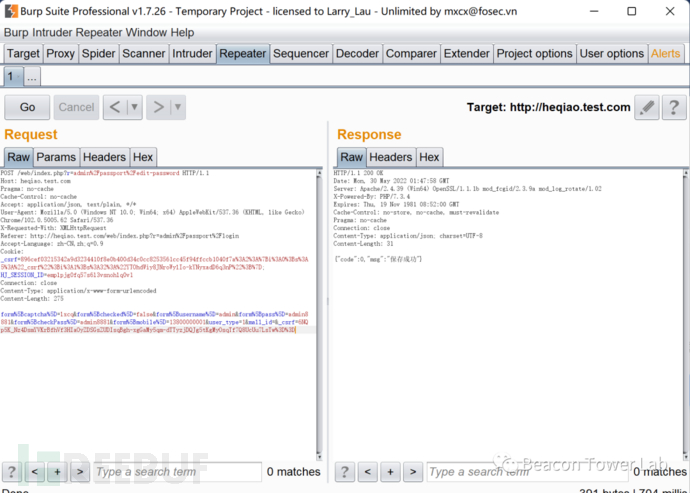Open the Sequencer tab
This screenshot has width=690, height=493.
click(301, 54)
